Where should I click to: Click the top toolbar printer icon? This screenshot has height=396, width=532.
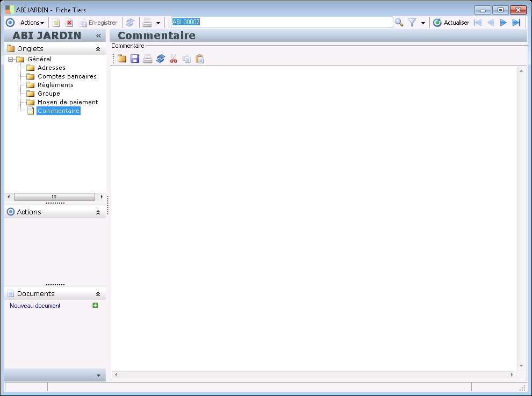pos(147,23)
